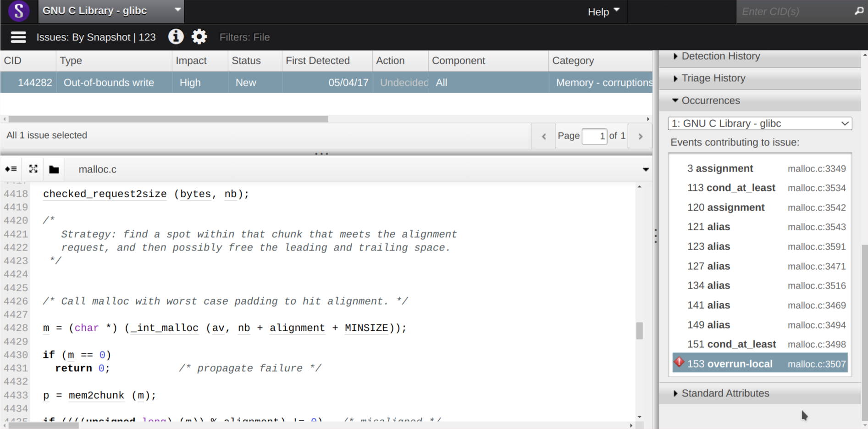This screenshot has height=429, width=868.
Task: Expand Standard Attributes section
Action: pos(760,393)
